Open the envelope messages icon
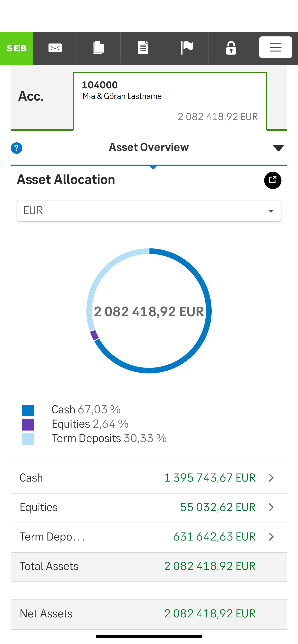298x644 pixels. point(55,48)
